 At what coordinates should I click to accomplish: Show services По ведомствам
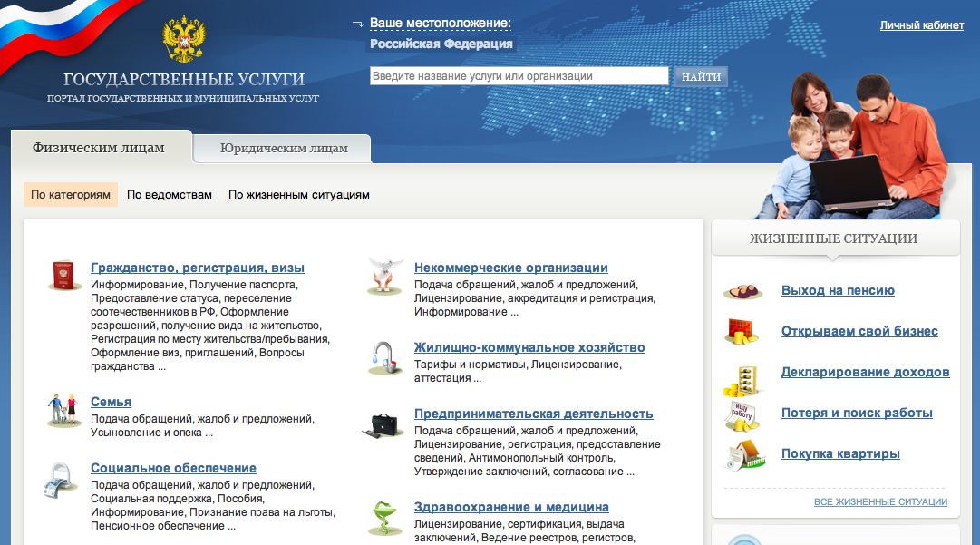pyautogui.click(x=170, y=195)
